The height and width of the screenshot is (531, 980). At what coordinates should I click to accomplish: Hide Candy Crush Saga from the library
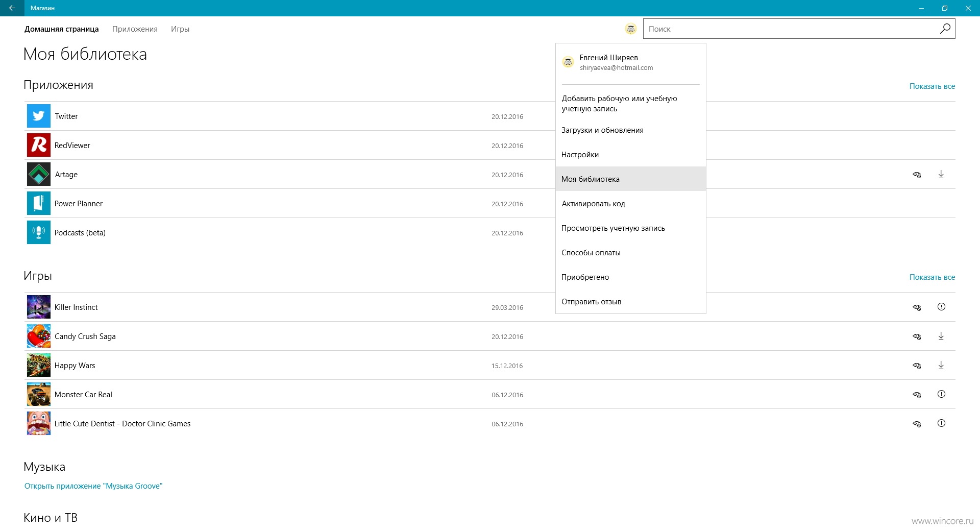(917, 336)
